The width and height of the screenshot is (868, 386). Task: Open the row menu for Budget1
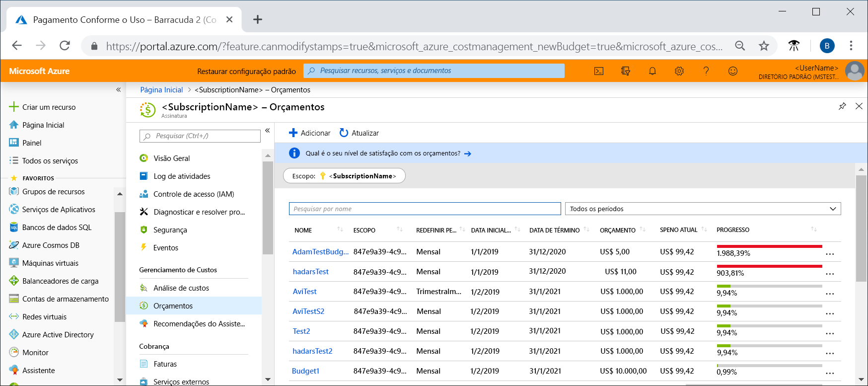[x=830, y=373]
